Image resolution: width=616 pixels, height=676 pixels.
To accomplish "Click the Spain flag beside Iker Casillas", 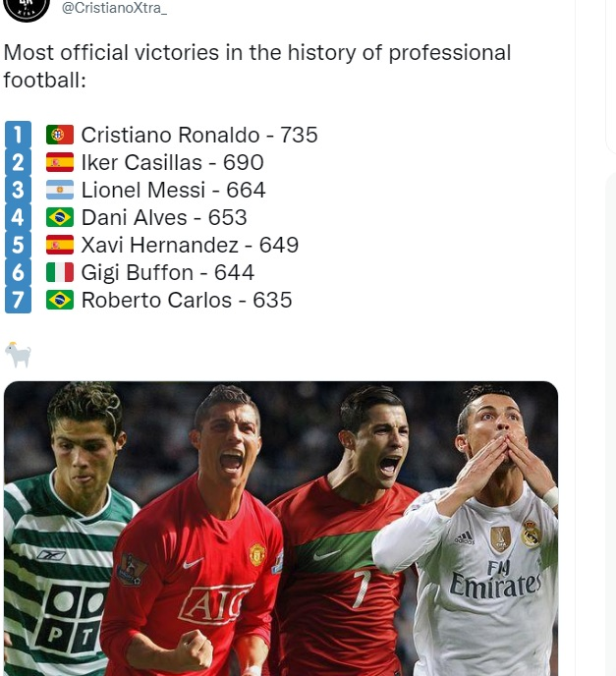I will point(60,162).
